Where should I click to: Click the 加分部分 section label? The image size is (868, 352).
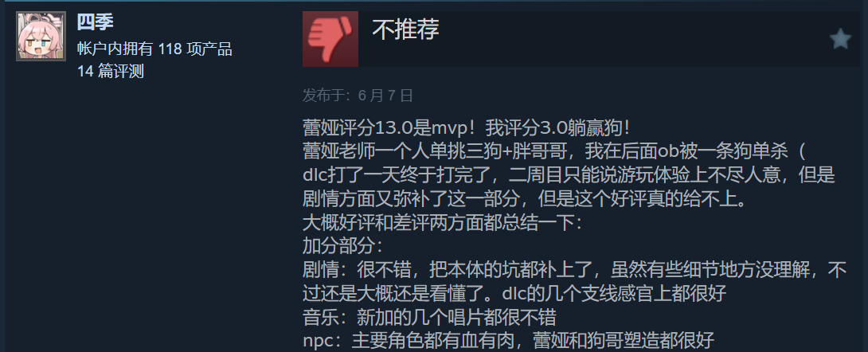(343, 246)
